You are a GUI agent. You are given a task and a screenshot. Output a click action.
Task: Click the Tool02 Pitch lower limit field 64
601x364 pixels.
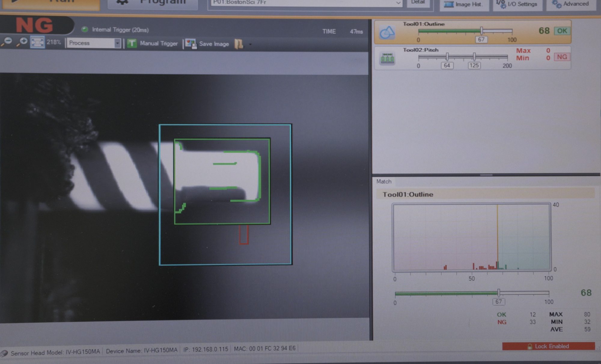[x=447, y=66]
